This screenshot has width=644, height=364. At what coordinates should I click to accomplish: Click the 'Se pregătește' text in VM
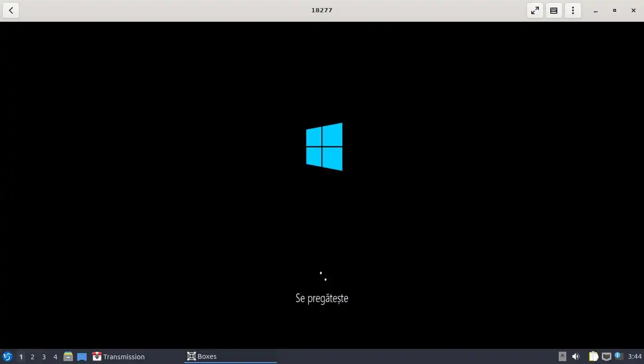(x=322, y=298)
